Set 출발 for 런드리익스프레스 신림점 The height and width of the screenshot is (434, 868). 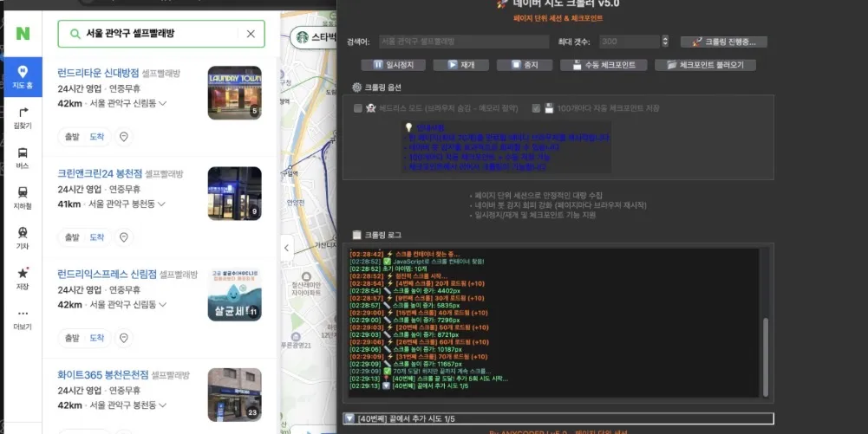click(72, 338)
